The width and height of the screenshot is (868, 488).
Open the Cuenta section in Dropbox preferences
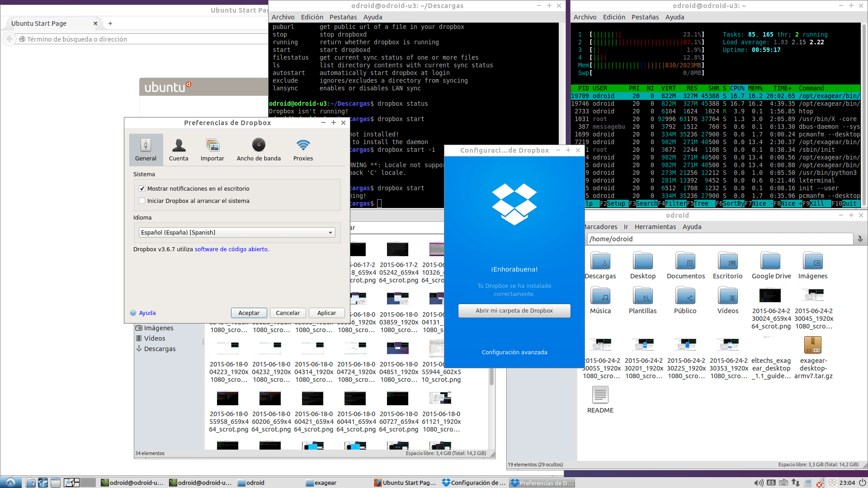(x=179, y=150)
